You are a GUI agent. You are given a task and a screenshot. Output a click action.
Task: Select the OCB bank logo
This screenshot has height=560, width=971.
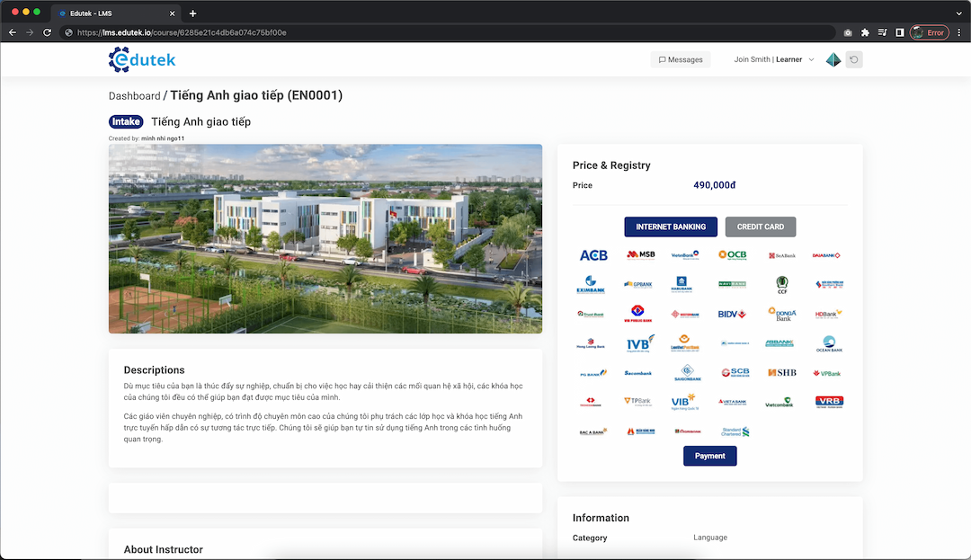pos(733,254)
